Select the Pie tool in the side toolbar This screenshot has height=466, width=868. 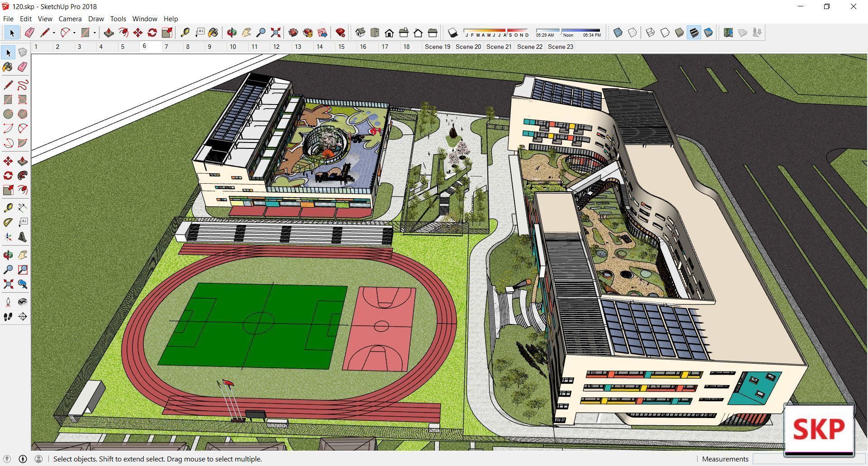[22, 143]
